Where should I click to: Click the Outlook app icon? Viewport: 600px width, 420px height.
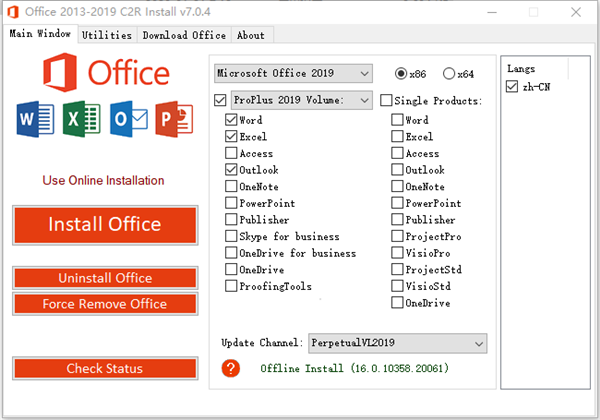(129, 119)
